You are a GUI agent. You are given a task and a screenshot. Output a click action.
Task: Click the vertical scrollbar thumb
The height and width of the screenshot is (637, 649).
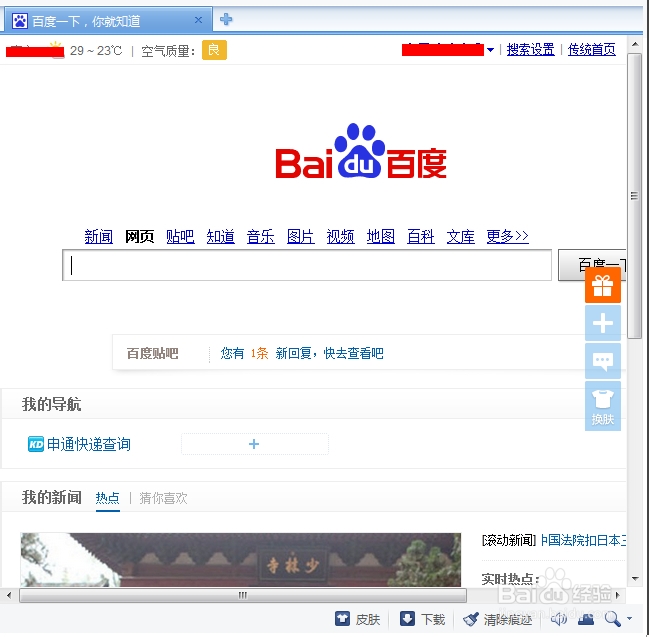click(635, 196)
